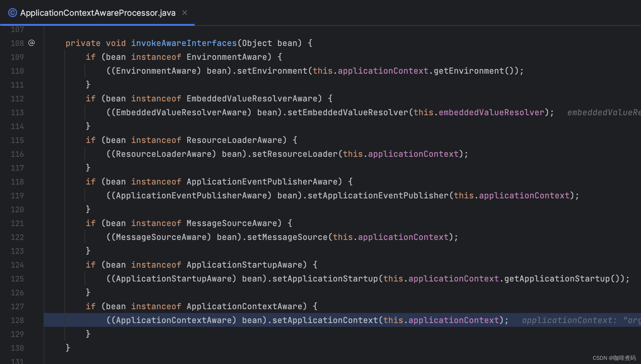
Task: Click setEmbeddedValueResolver method call
Action: [348, 112]
